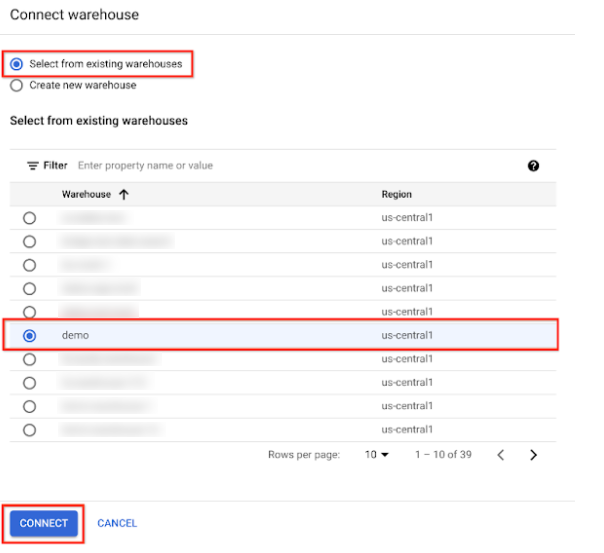Click the Filter list icon
Image resolution: width=604 pixels, height=553 pixels.
pos(32,166)
